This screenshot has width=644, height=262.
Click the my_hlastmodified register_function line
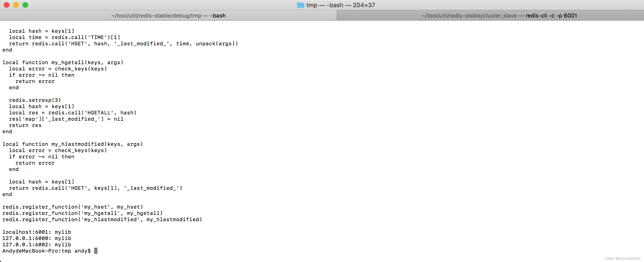click(x=102, y=219)
